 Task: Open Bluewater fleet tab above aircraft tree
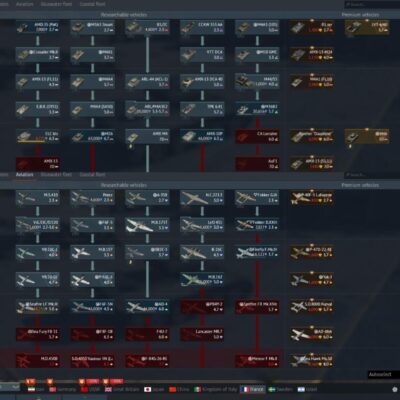56,175
